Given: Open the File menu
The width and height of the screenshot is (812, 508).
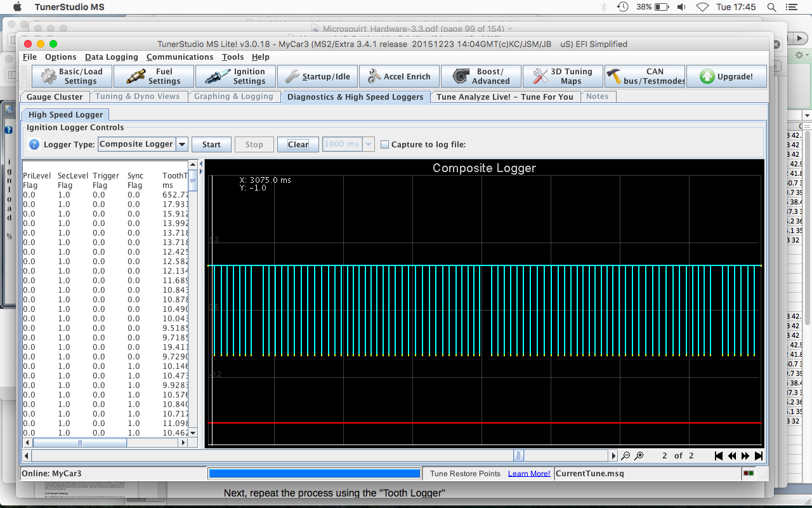Looking at the screenshot, I should (x=30, y=57).
